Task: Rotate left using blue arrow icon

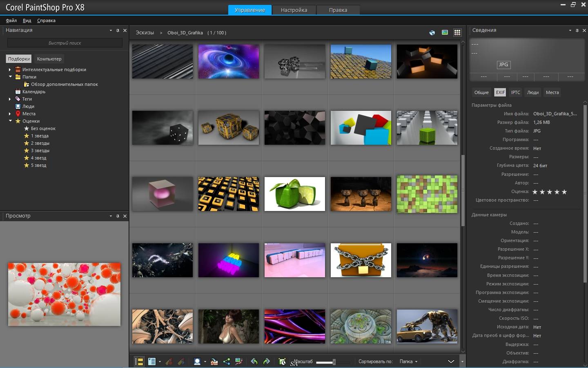Action: pyautogui.click(x=254, y=361)
